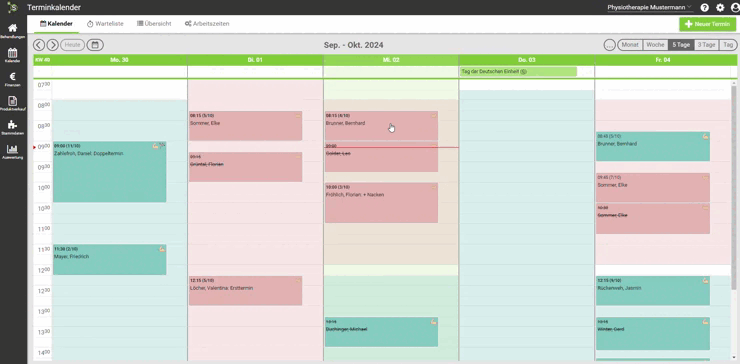Open Winter, Gerd appointment
This screenshot has width=740, height=364.
click(x=653, y=334)
